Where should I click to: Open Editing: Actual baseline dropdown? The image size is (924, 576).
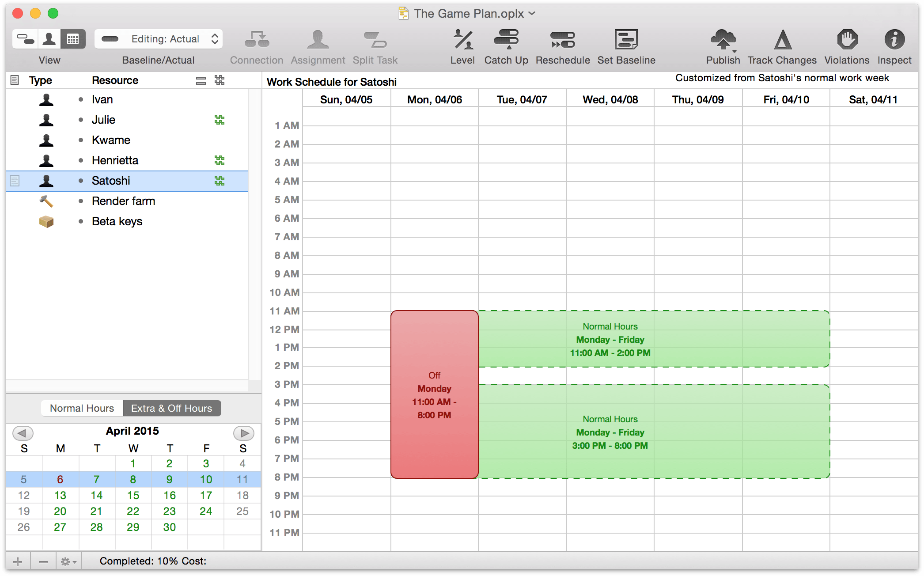pyautogui.click(x=159, y=39)
